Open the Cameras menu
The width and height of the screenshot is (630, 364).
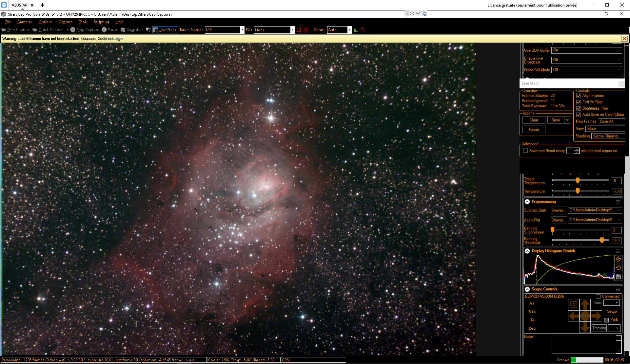pyautogui.click(x=25, y=22)
